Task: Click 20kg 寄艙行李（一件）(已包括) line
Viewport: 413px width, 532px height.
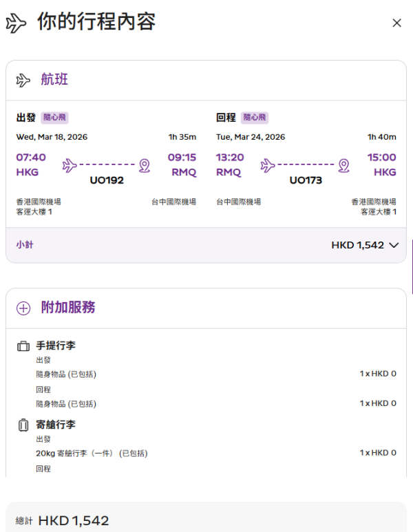Action: pos(92,454)
